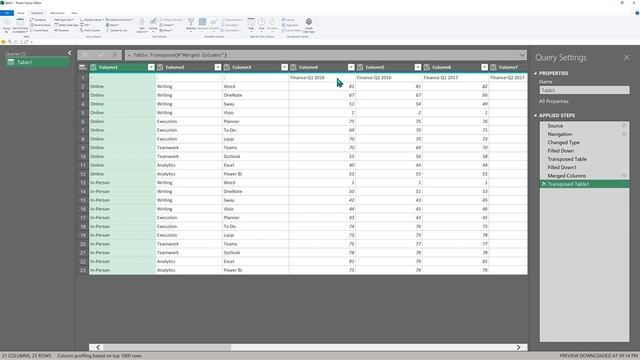Collapse the APPLIED STEPS section

pyautogui.click(x=536, y=116)
